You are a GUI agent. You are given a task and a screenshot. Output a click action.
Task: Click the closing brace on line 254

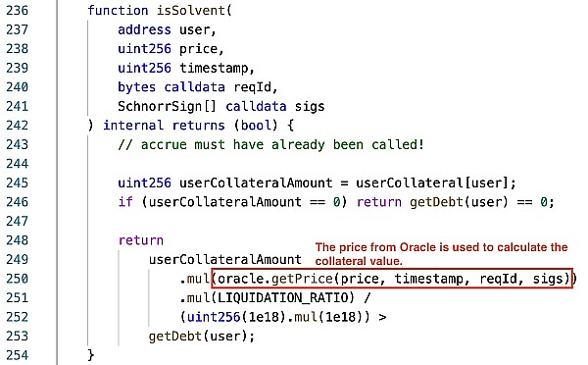click(90, 355)
